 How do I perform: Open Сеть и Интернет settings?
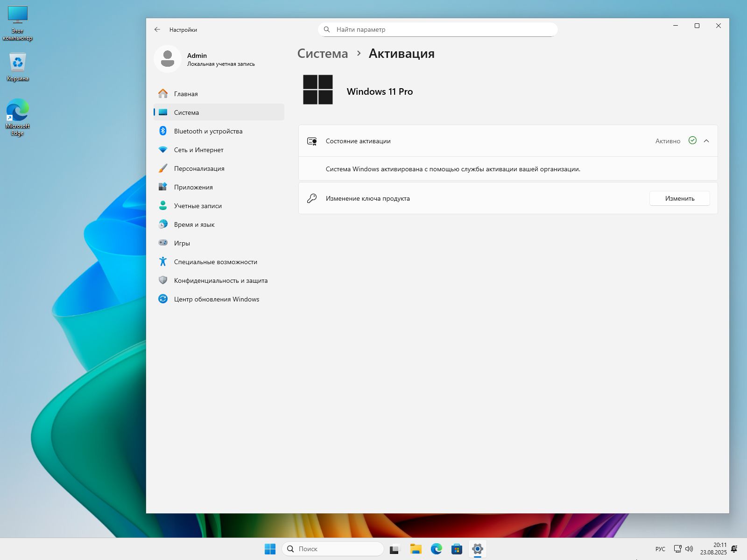pos(218,150)
